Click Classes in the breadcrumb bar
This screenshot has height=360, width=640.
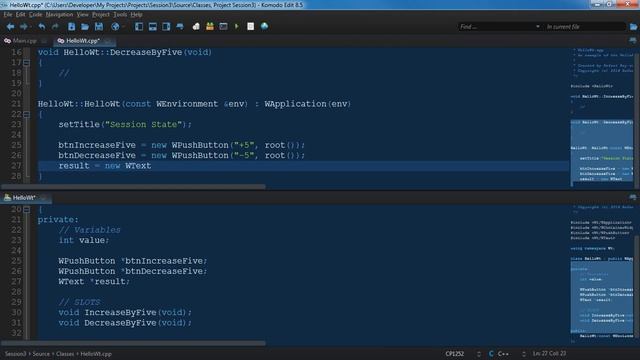[65, 354]
